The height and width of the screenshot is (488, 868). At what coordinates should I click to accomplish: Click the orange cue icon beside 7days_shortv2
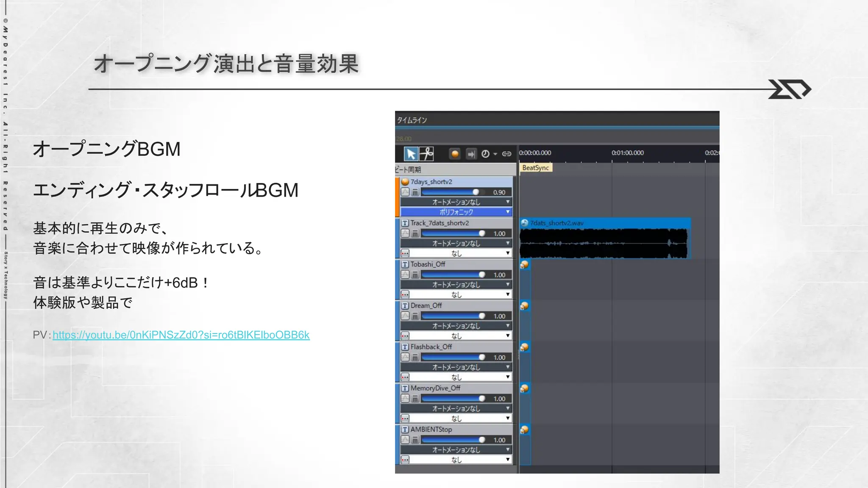coord(405,182)
